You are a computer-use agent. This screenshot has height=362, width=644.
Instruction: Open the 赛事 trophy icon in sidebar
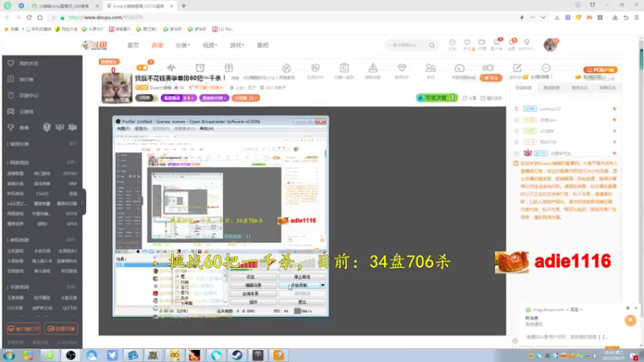[10, 127]
